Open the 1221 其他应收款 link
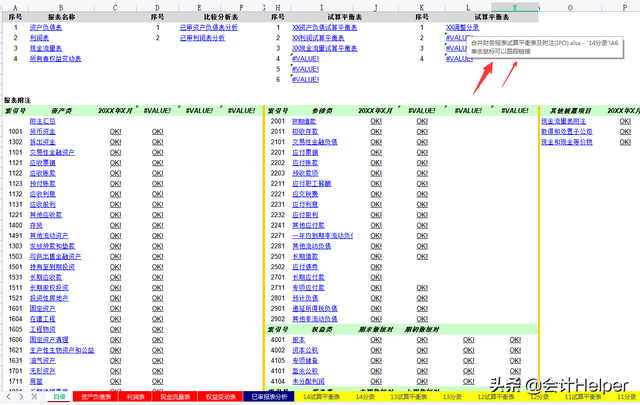 tap(46, 215)
